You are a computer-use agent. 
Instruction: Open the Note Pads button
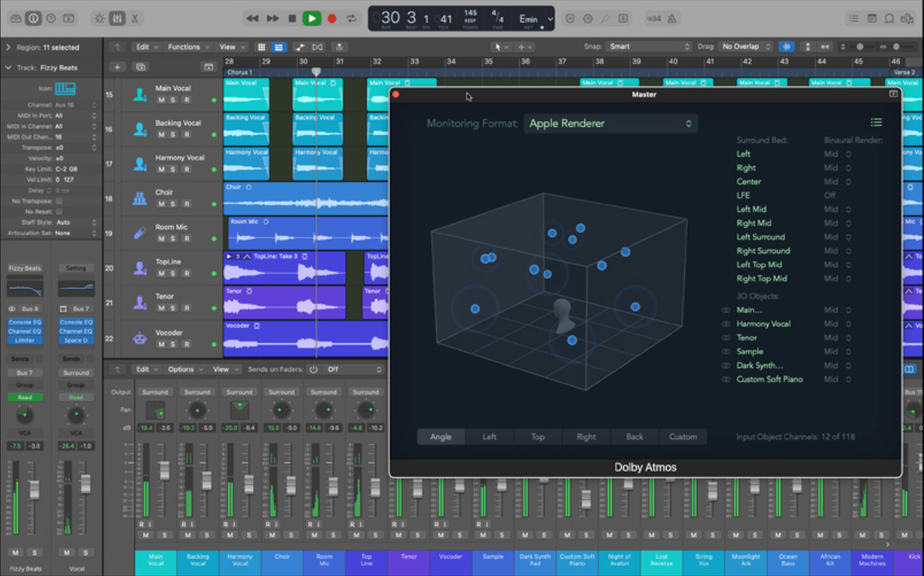click(x=871, y=18)
